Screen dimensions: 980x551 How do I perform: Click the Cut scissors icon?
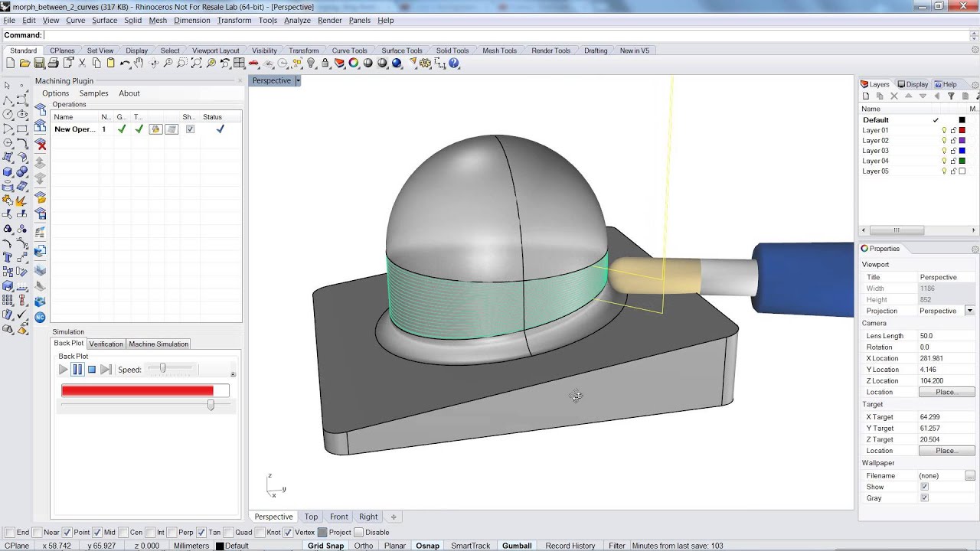pos(82,64)
